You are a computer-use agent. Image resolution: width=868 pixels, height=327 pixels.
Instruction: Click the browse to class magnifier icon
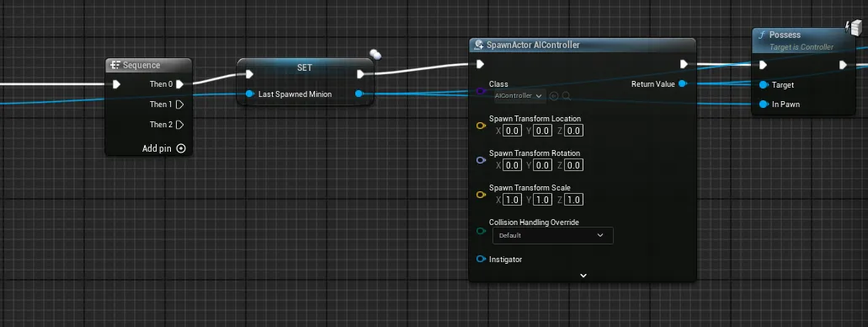point(567,96)
